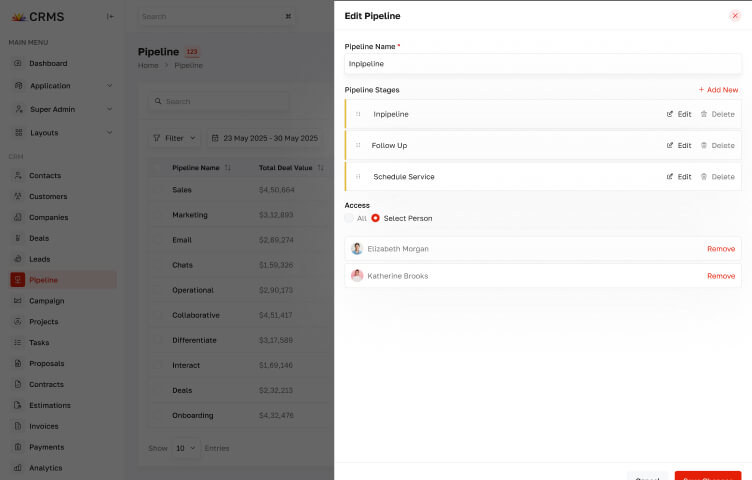752x480 pixels.
Task: Remove Elizabeth Morgan from access list
Action: (x=721, y=249)
